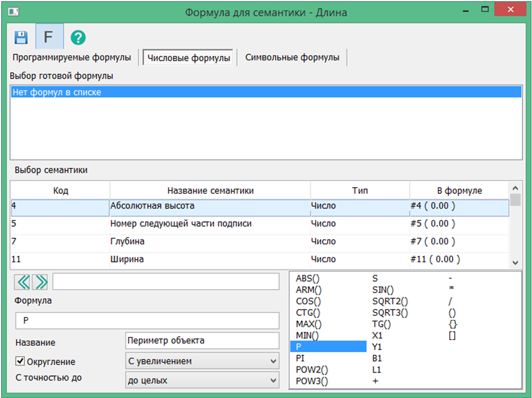Click the Название семантики column header
The height and width of the screenshot is (398, 532).
210,190
